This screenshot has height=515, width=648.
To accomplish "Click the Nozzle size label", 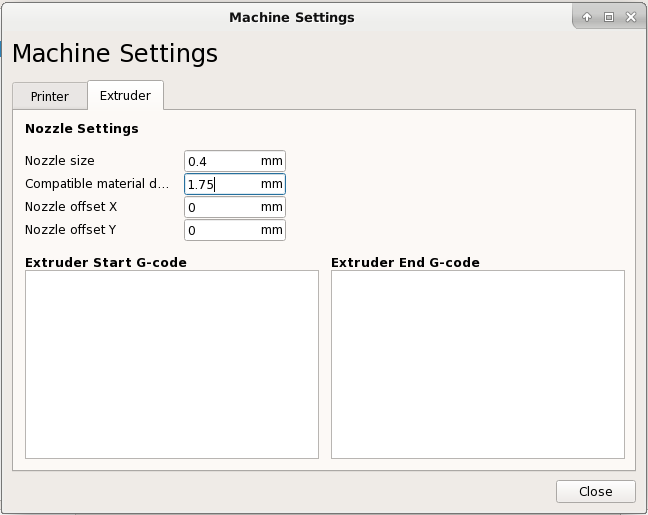I will pyautogui.click(x=59, y=161).
